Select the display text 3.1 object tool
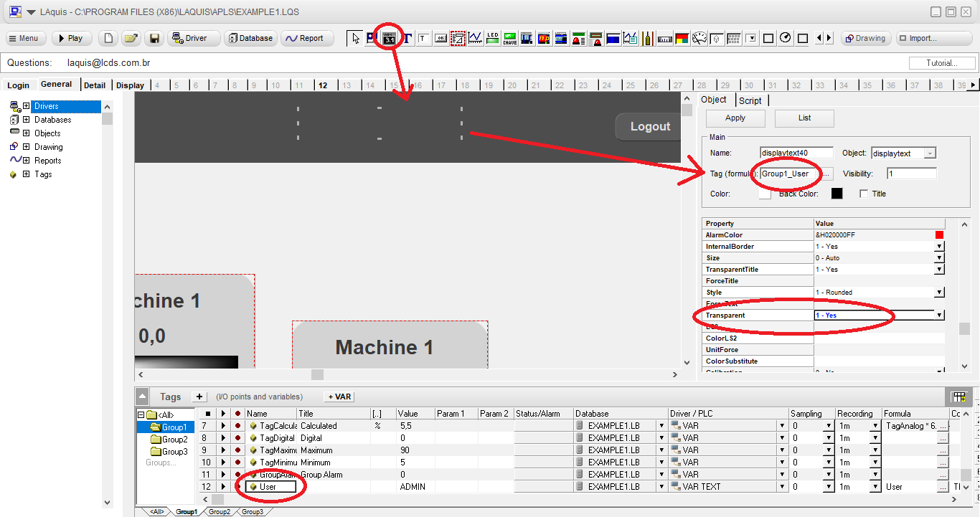The image size is (980, 517). pyautogui.click(x=390, y=38)
